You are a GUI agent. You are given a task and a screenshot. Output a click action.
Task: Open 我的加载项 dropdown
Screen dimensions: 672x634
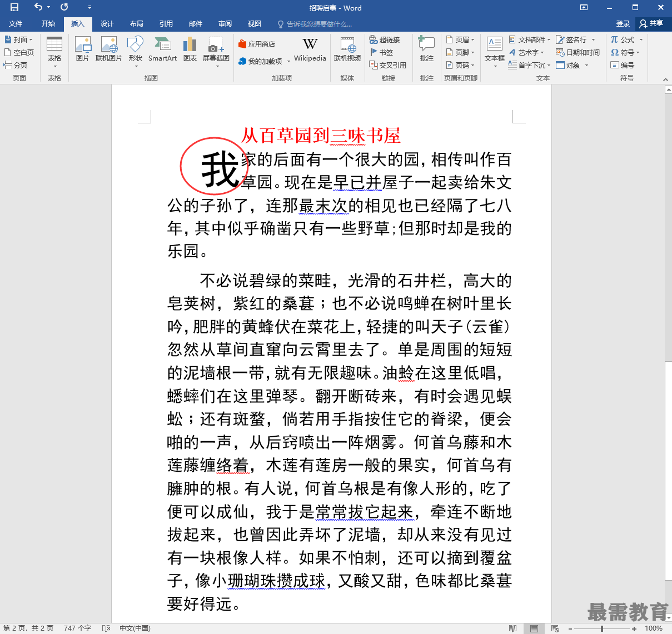[x=265, y=61]
